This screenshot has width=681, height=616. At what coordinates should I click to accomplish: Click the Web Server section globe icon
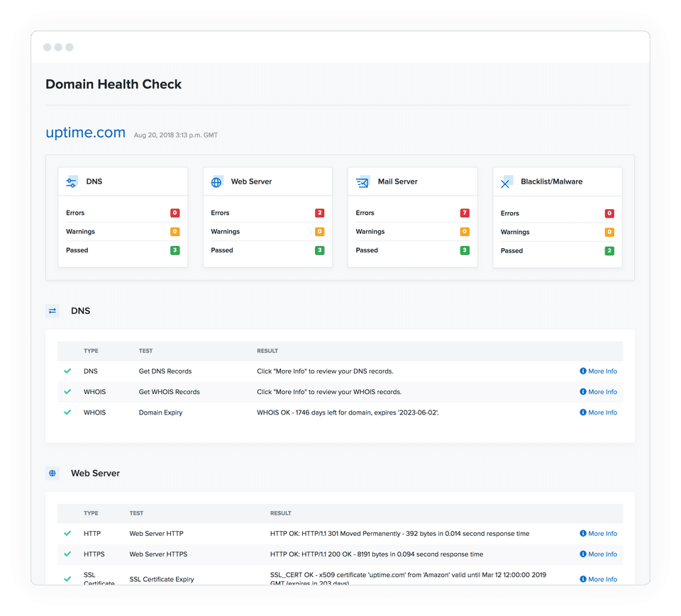pos(52,474)
